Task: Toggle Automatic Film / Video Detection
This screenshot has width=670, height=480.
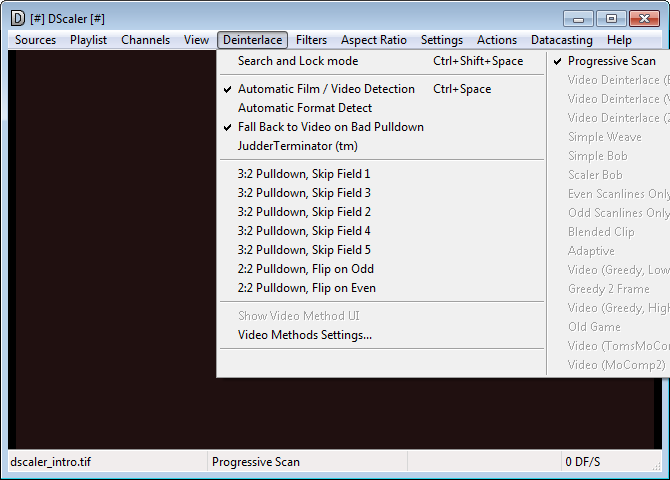Action: point(382,89)
